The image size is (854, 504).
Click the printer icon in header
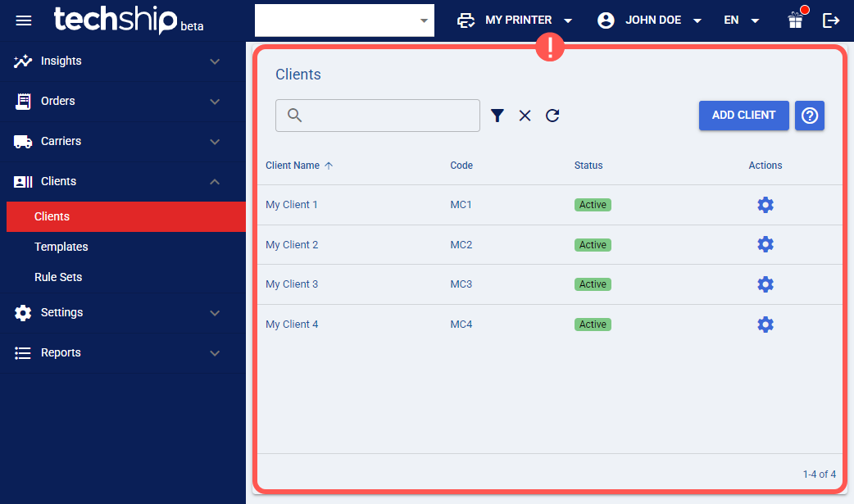466,20
